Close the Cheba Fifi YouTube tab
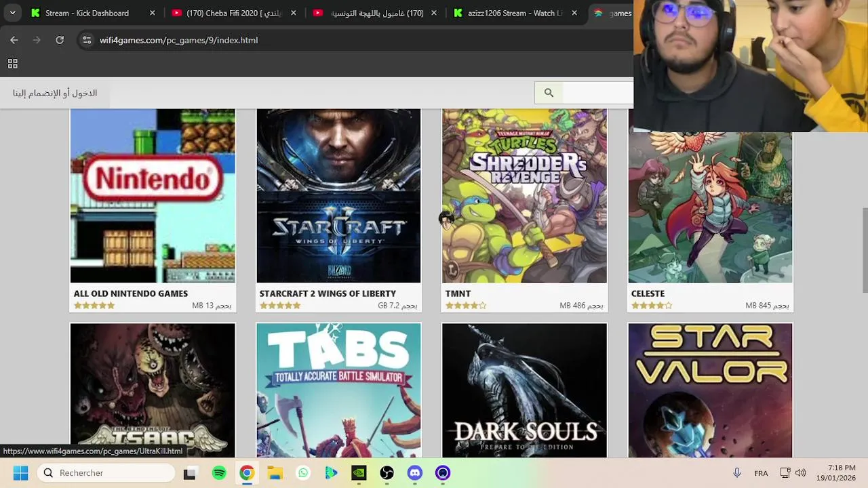 click(293, 13)
